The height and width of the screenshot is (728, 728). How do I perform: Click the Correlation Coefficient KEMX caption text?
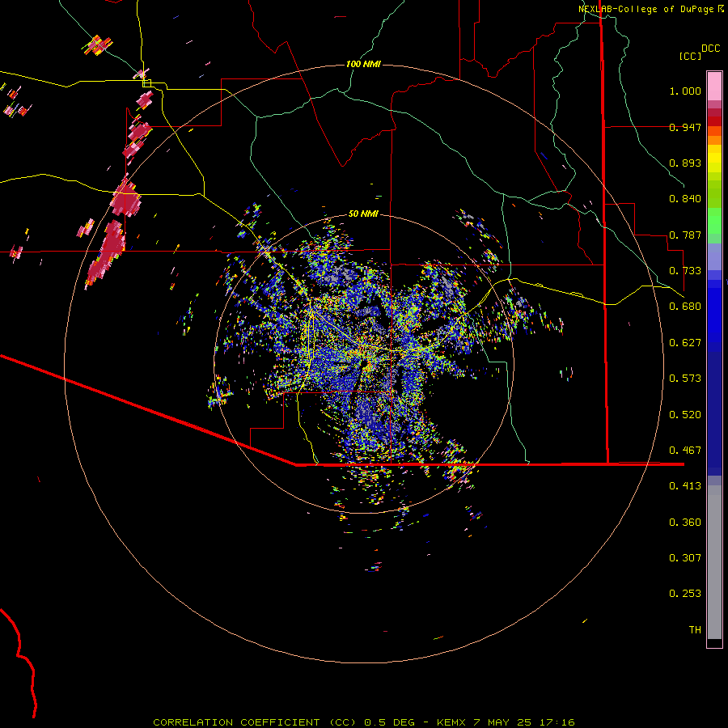point(364,722)
